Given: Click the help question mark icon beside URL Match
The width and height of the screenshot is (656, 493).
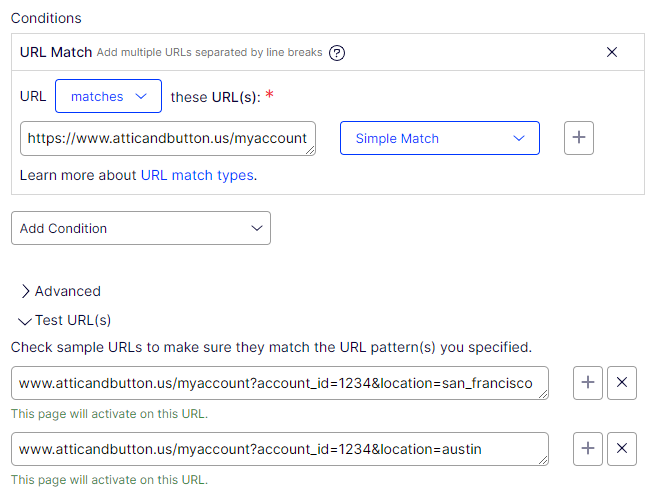Looking at the screenshot, I should [x=337, y=53].
